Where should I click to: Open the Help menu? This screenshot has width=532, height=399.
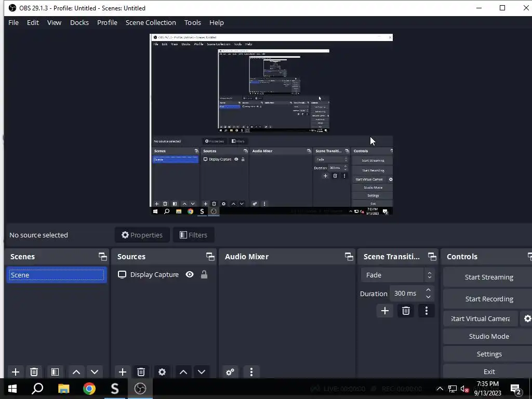pos(217,23)
